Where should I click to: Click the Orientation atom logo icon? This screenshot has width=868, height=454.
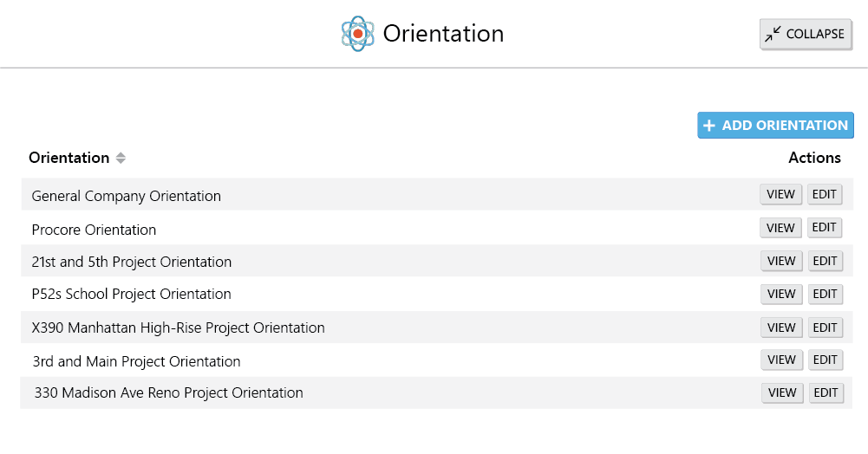[x=357, y=34]
